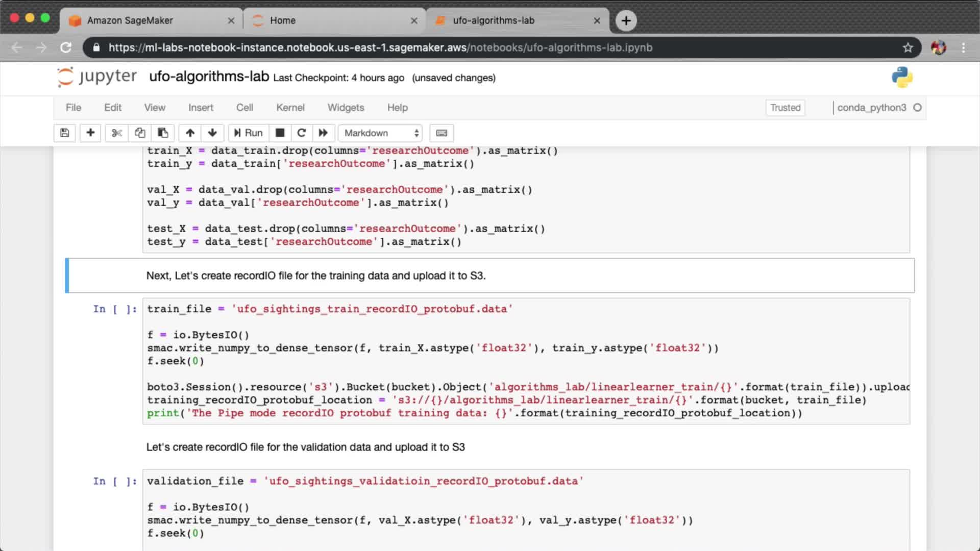The height and width of the screenshot is (551, 980).
Task: Open the Cell menu
Action: pyautogui.click(x=244, y=108)
